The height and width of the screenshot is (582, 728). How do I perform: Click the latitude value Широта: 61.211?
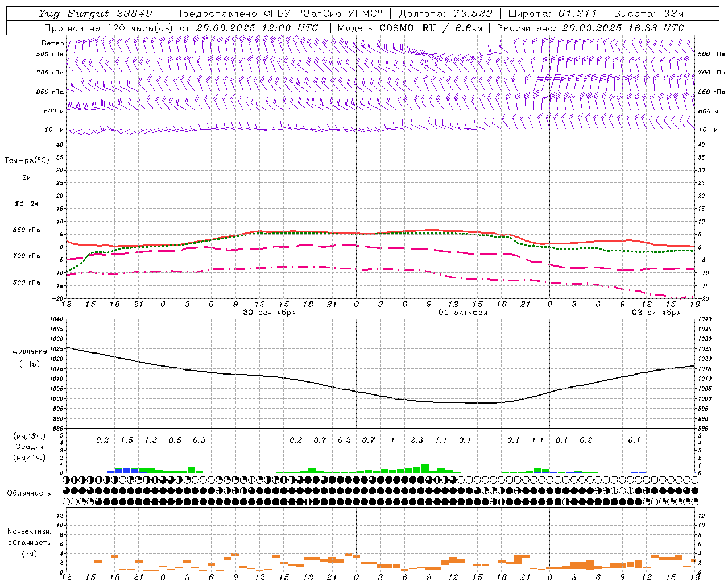point(553,14)
